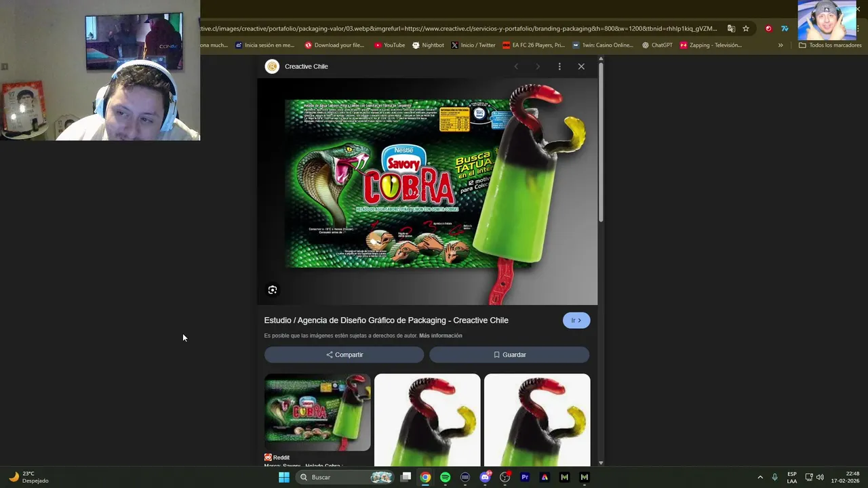
Task: Open the rightmost Cobra popsicle thumbnail
Action: [x=537, y=420]
